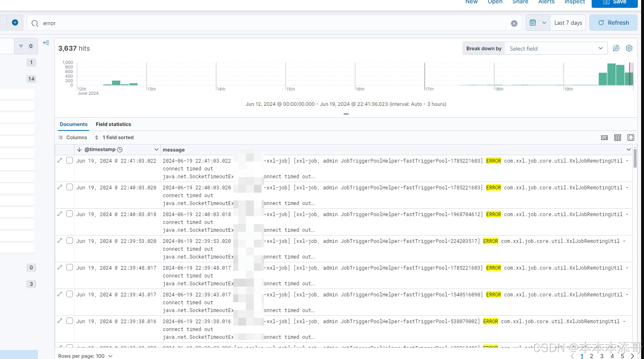This screenshot has width=644, height=359.
Task: Open the field type filter showing 0
Action: coord(26,46)
